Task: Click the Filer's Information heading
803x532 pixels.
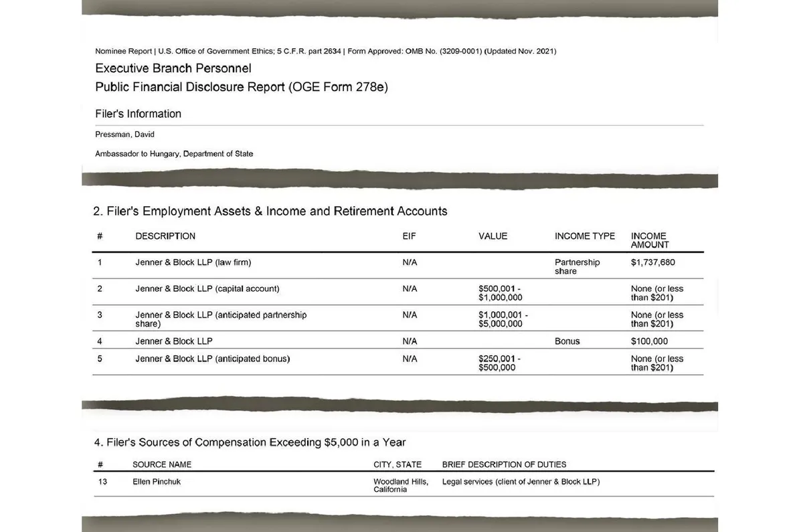Action: tap(138, 114)
